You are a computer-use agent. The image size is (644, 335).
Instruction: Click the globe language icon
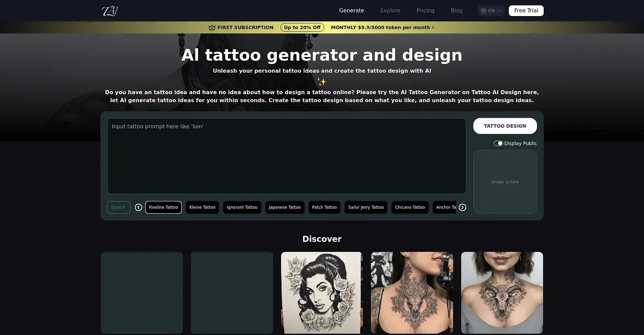(x=483, y=11)
